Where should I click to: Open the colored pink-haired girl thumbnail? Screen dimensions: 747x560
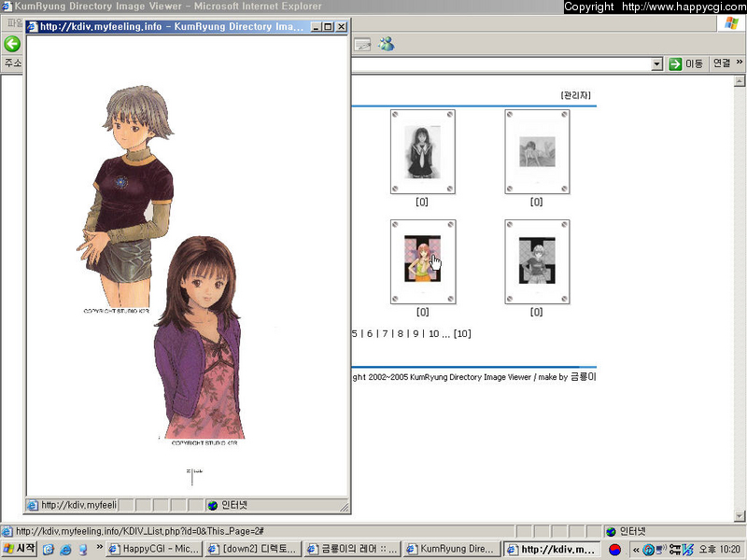point(423,261)
